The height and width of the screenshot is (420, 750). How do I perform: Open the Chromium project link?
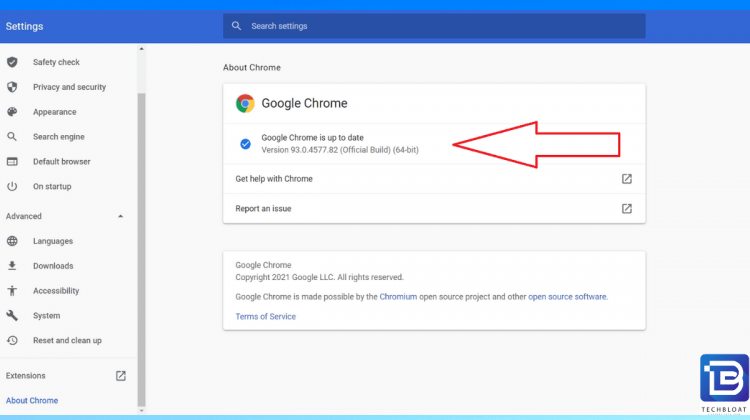pyautogui.click(x=398, y=297)
